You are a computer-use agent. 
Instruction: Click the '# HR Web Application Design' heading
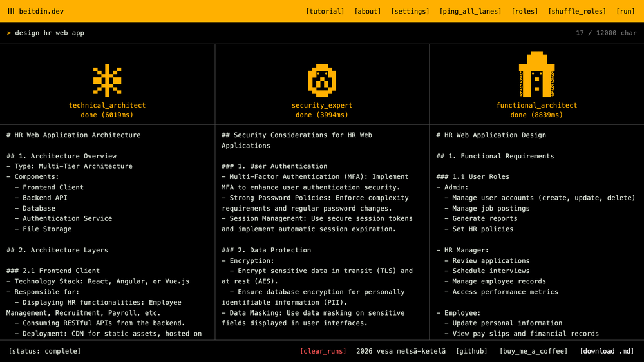coord(491,135)
